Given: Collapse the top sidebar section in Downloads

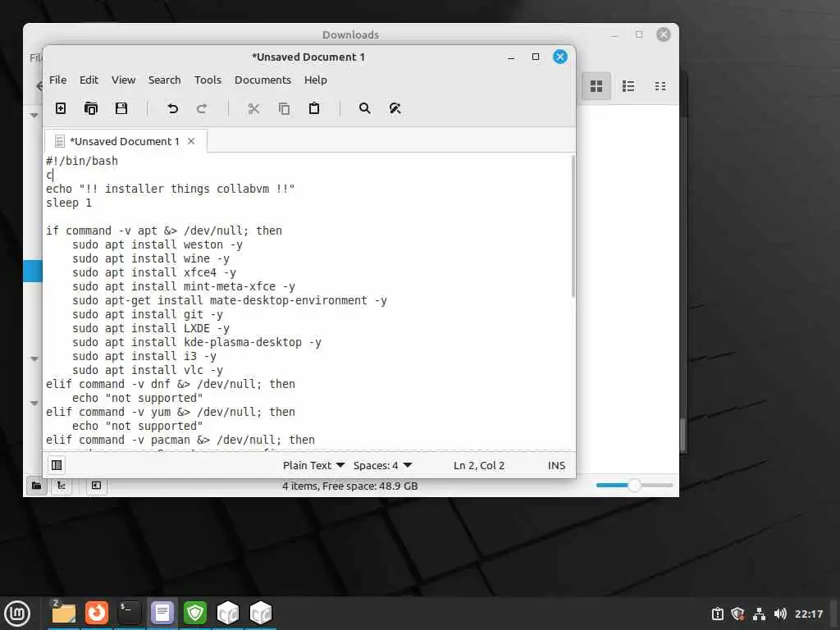Looking at the screenshot, I should tap(34, 115).
